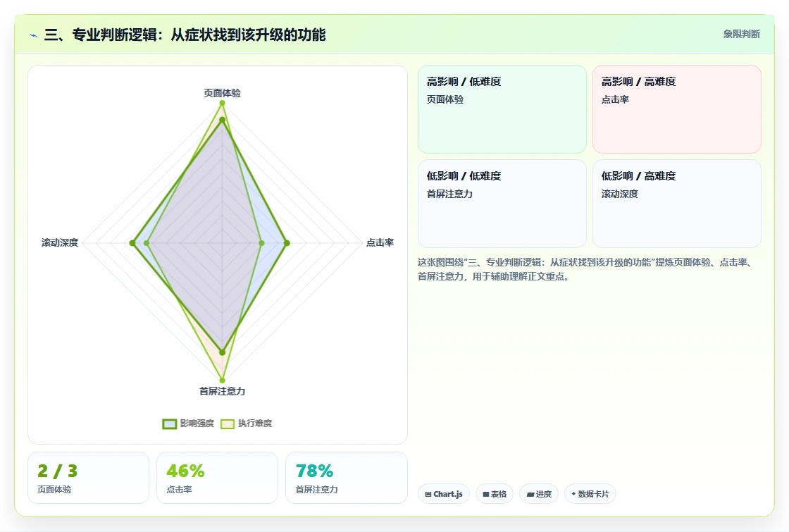The image size is (789, 532).
Task: Click the dark green 影响强度 point on 滚动深度 axis
Action: coord(132,243)
